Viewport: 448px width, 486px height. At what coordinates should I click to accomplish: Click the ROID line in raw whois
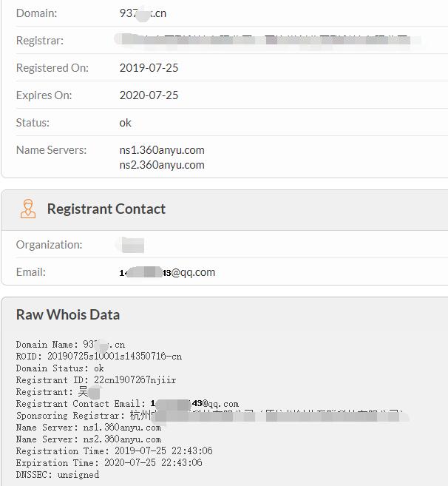tap(99, 357)
